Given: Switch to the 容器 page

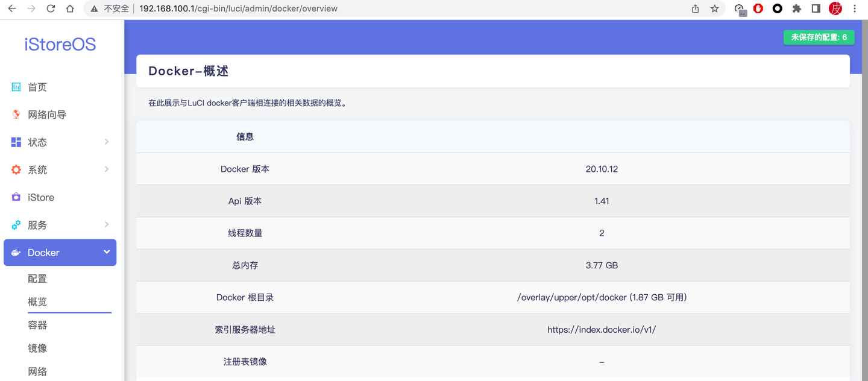Looking at the screenshot, I should [x=37, y=324].
